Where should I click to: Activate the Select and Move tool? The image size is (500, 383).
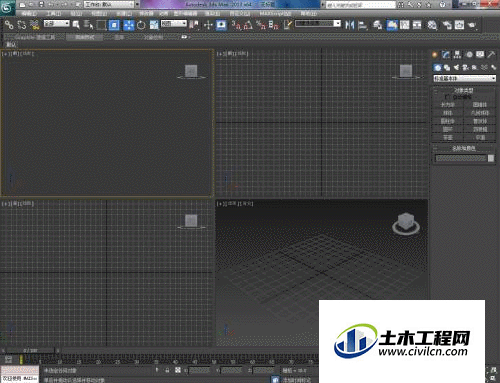point(129,25)
